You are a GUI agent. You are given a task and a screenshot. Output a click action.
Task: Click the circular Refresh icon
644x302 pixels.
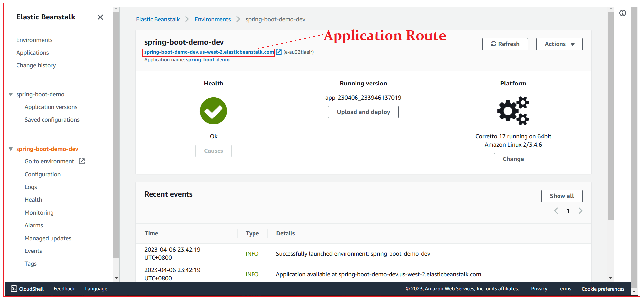pos(494,44)
